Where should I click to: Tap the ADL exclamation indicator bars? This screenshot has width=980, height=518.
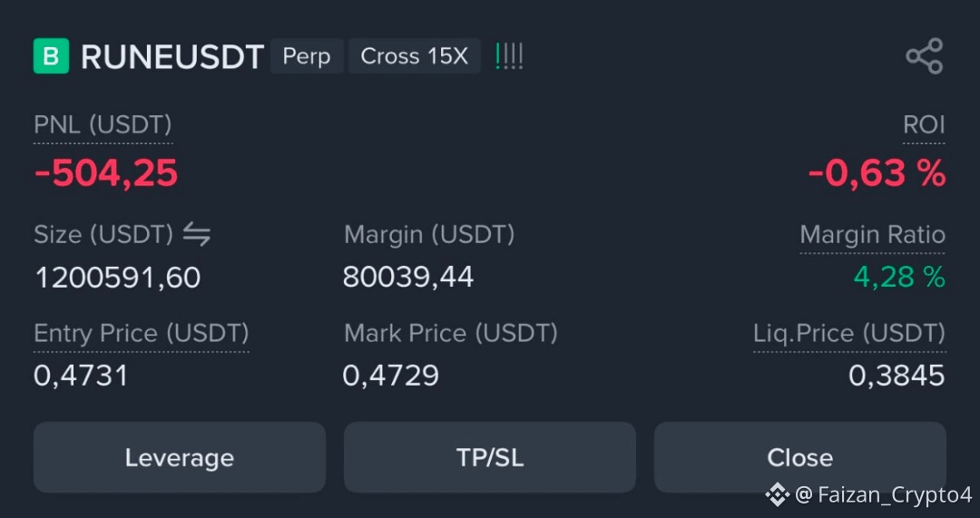point(509,56)
